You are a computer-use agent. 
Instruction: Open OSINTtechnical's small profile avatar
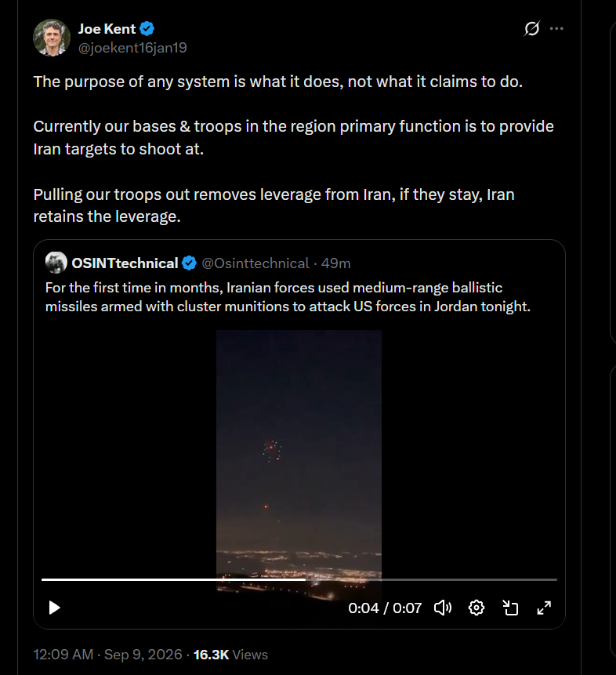coord(56,263)
